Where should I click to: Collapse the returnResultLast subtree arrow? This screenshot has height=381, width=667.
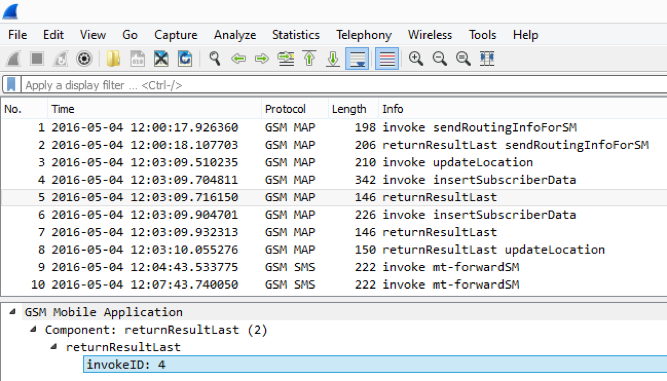pyautogui.click(x=54, y=347)
